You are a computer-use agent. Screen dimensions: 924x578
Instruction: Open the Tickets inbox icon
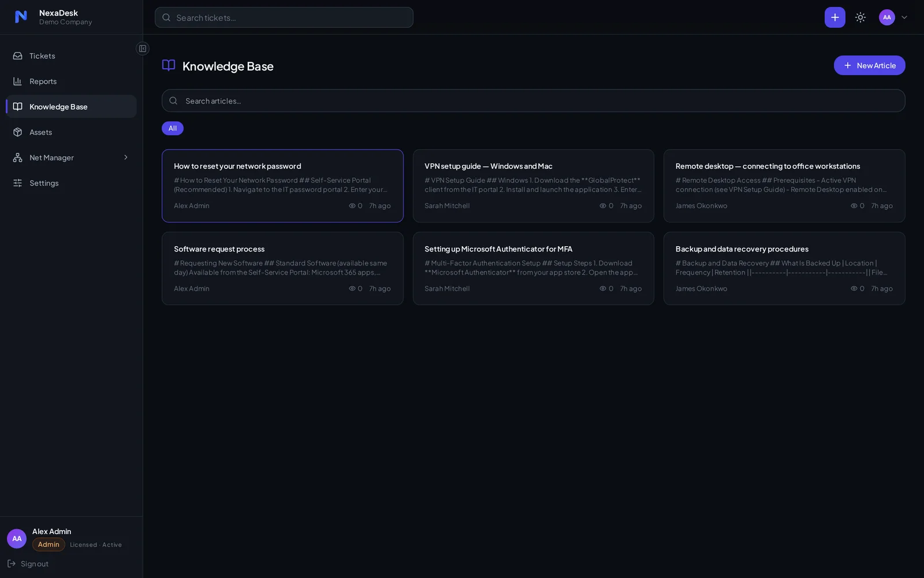point(18,56)
